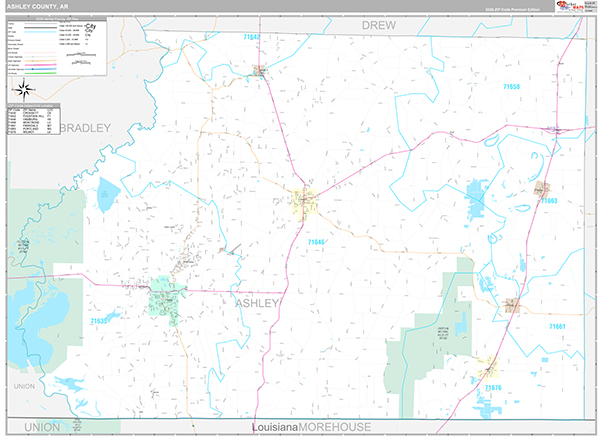Image resolution: width=600 pixels, height=437 pixels.
Task: Click the pink highway swatch in legend
Action: point(40,65)
